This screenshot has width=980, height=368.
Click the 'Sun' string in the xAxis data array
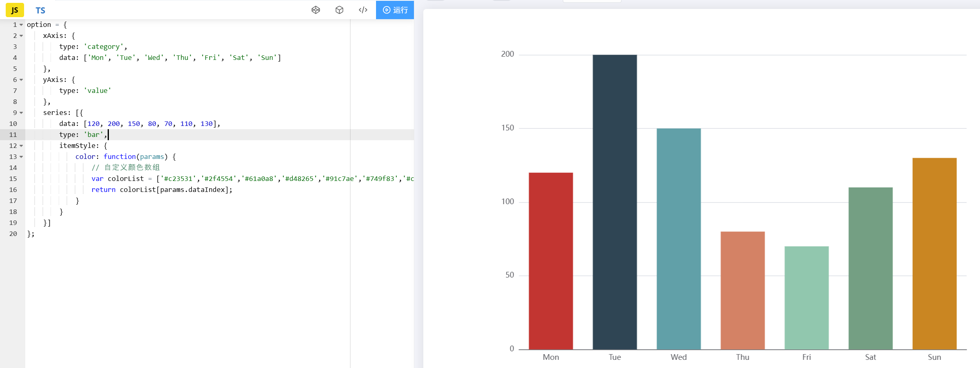tap(267, 58)
